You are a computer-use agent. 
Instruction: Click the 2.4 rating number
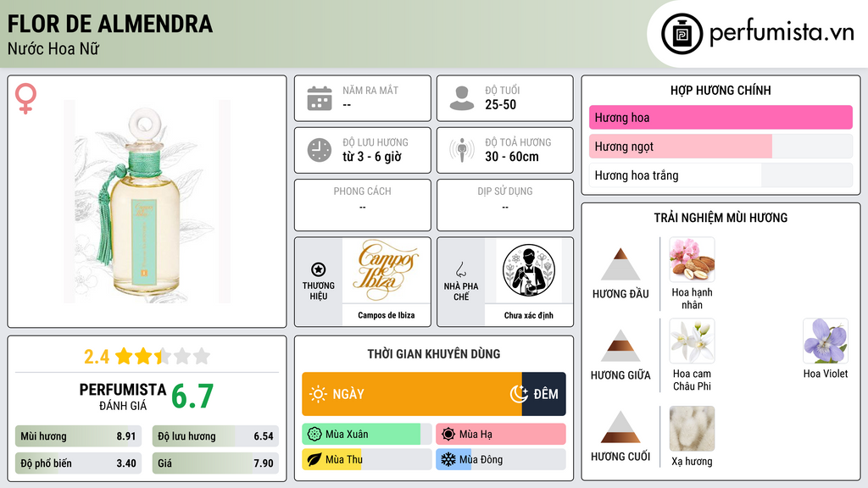97,357
